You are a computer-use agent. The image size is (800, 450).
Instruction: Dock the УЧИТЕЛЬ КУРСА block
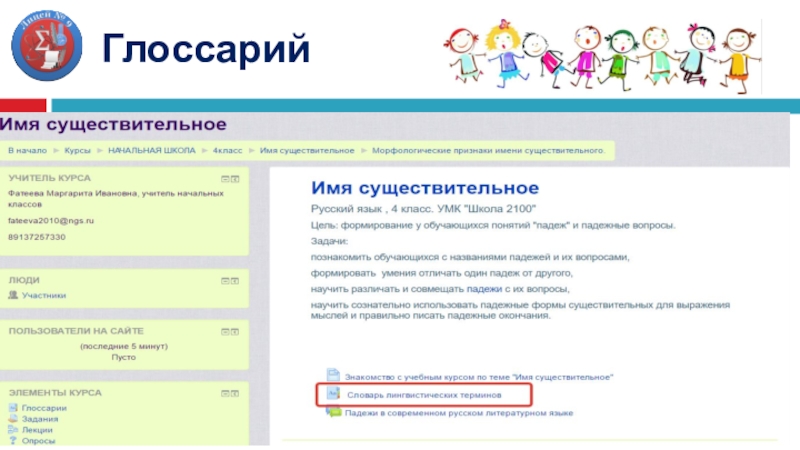pyautogui.click(x=235, y=179)
